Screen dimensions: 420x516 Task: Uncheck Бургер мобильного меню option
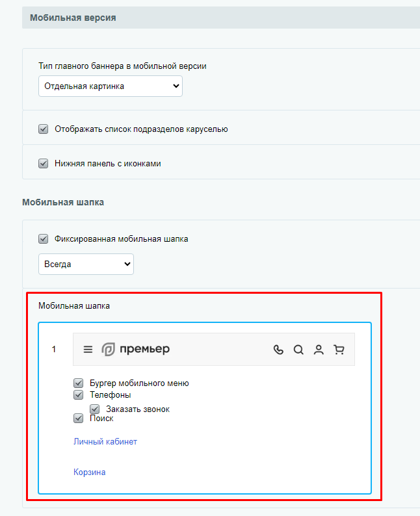pos(78,383)
